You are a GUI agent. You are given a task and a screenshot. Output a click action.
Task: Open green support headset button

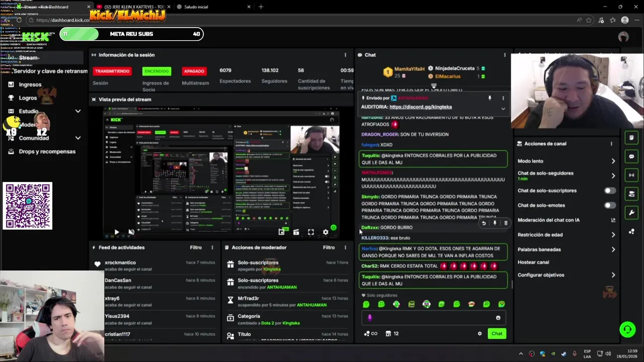[x=627, y=329]
